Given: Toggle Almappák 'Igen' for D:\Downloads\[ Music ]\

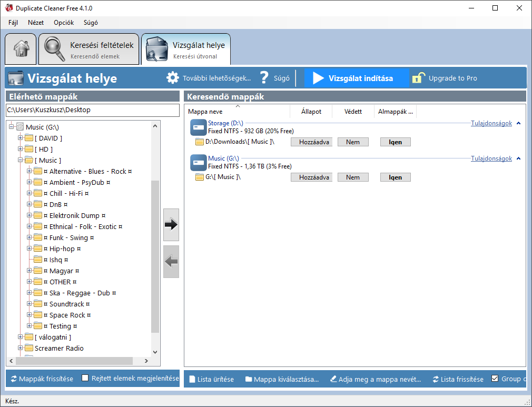Looking at the screenshot, I should (395, 142).
